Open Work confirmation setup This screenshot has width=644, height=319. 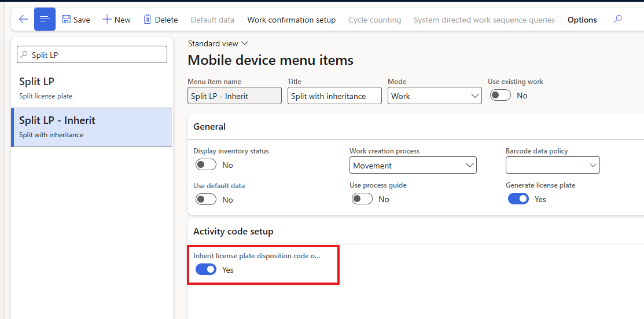291,20
